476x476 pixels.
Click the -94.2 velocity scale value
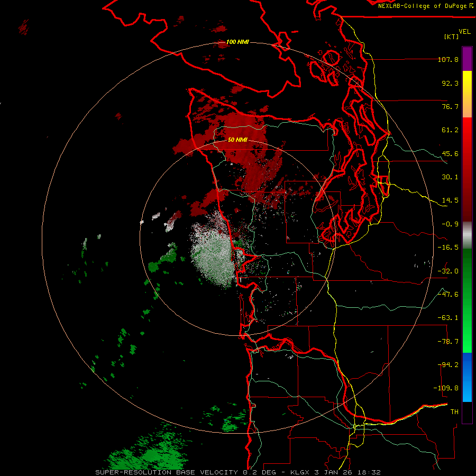[448, 365]
